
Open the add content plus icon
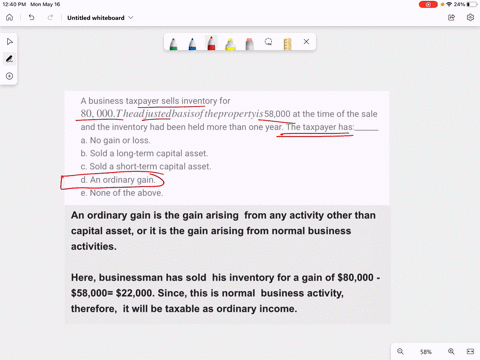(9, 76)
